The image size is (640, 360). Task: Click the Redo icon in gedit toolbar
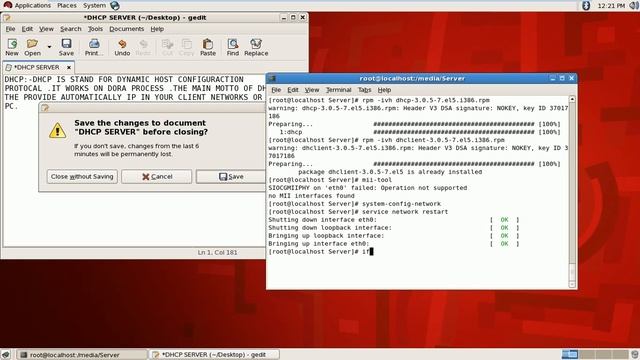coord(143,47)
